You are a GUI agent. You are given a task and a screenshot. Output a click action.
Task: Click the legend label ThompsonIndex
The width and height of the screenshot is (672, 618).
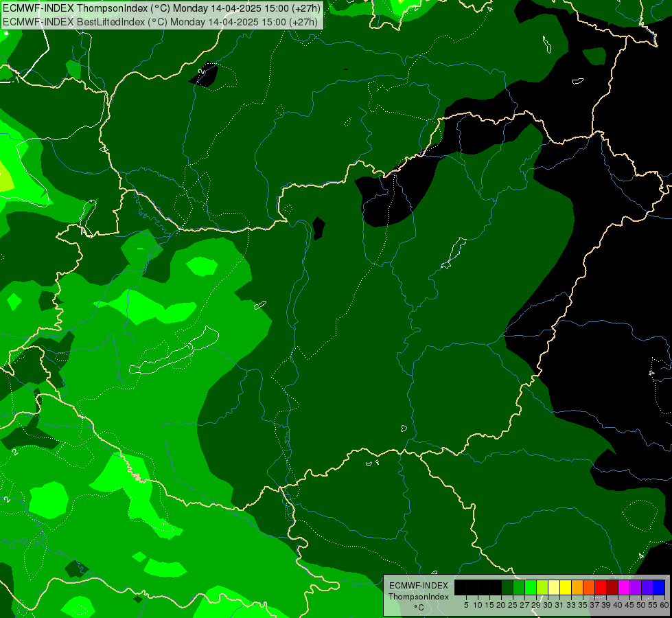[x=419, y=597]
